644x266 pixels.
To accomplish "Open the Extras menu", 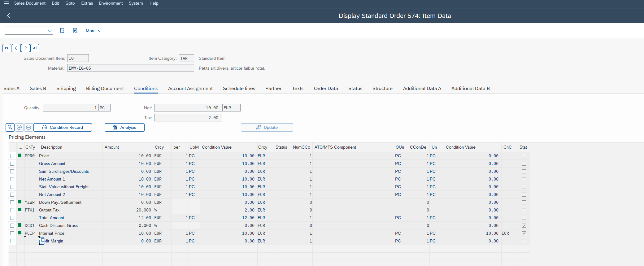I will pyautogui.click(x=87, y=3).
